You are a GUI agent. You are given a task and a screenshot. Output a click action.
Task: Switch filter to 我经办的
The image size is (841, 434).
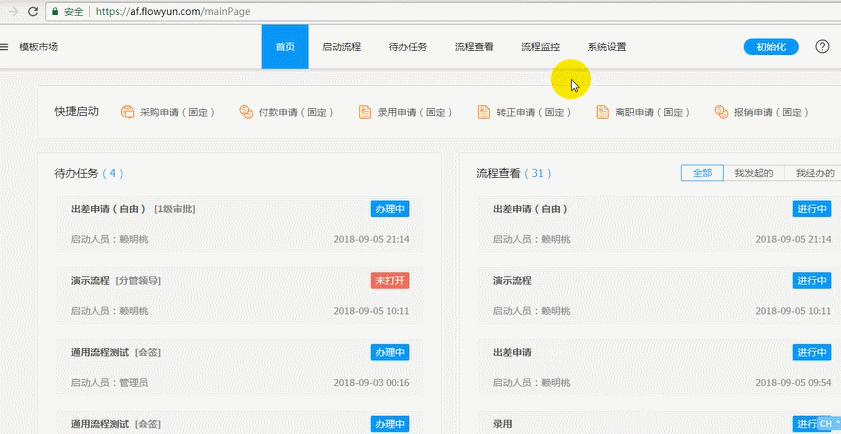click(x=814, y=173)
